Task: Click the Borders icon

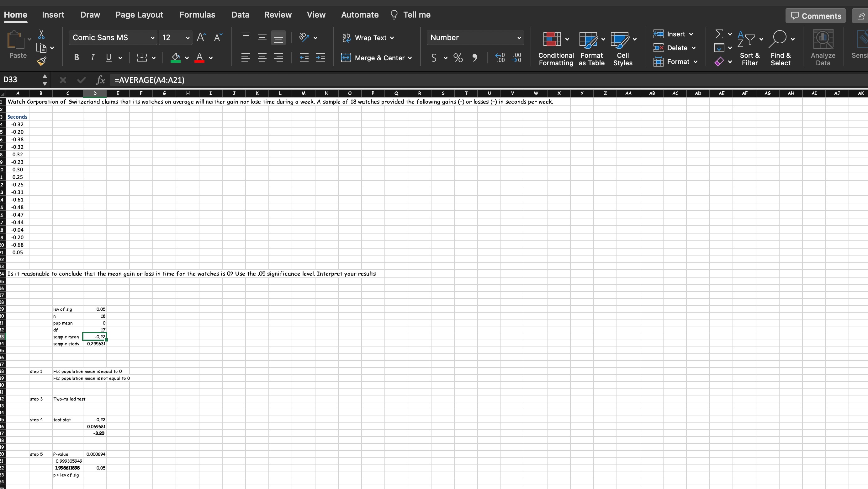Action: [x=142, y=58]
